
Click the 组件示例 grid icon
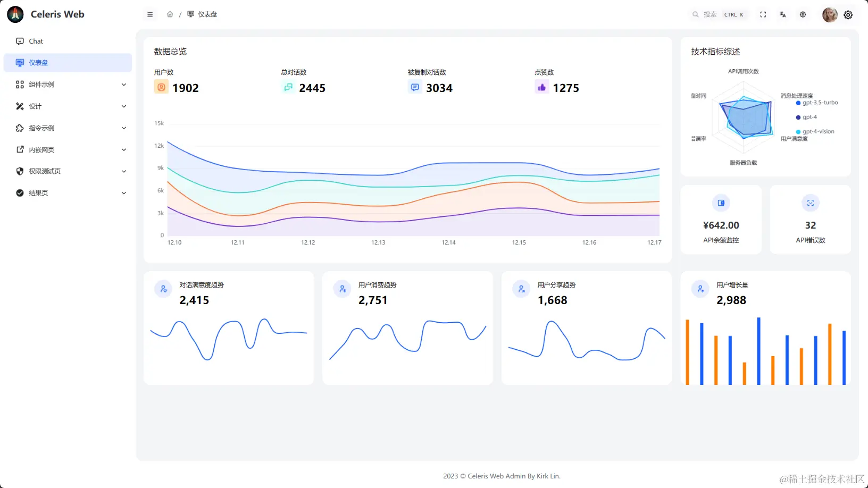[20, 85]
